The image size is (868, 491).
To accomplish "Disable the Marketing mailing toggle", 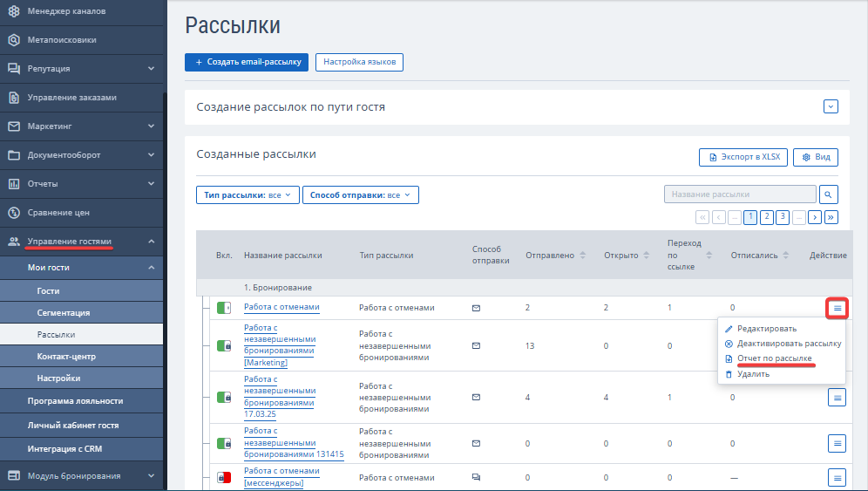I will [224, 345].
